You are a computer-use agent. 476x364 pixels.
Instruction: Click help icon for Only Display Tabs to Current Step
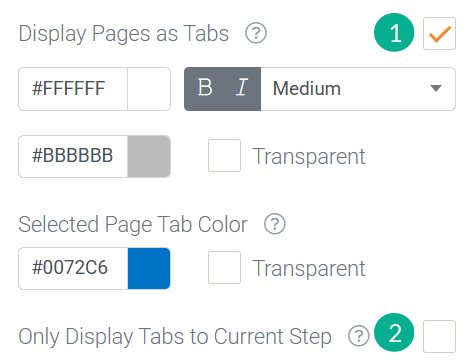pyautogui.click(x=359, y=336)
